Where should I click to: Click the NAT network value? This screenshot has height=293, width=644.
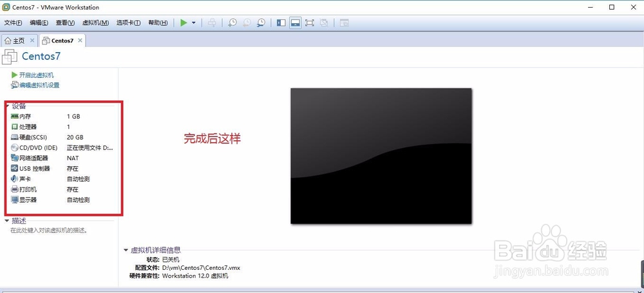73,158
